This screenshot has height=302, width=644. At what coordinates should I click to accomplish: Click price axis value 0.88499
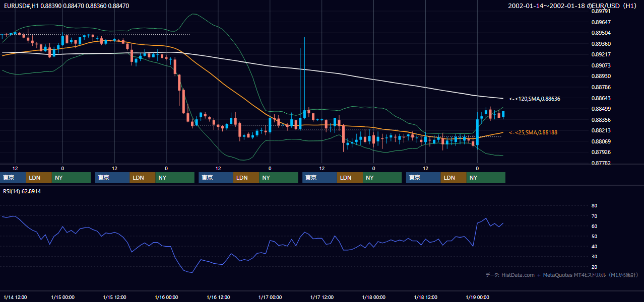pyautogui.click(x=600, y=109)
